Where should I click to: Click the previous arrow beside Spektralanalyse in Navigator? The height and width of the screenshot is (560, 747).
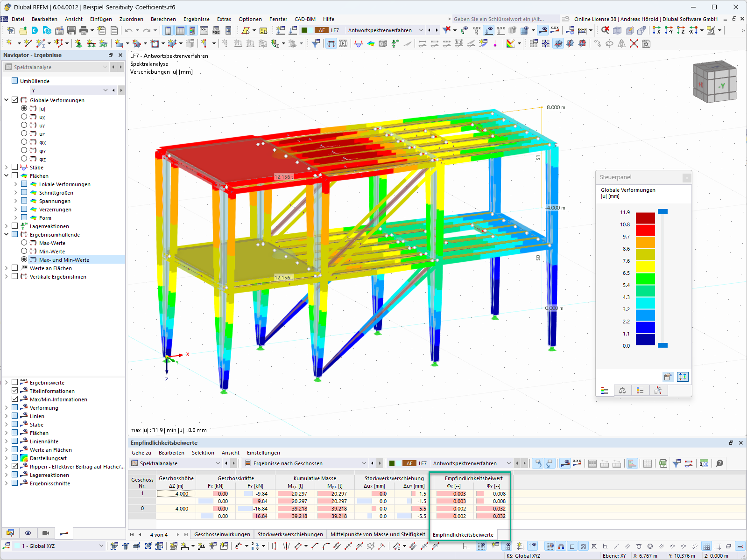pyautogui.click(x=113, y=67)
